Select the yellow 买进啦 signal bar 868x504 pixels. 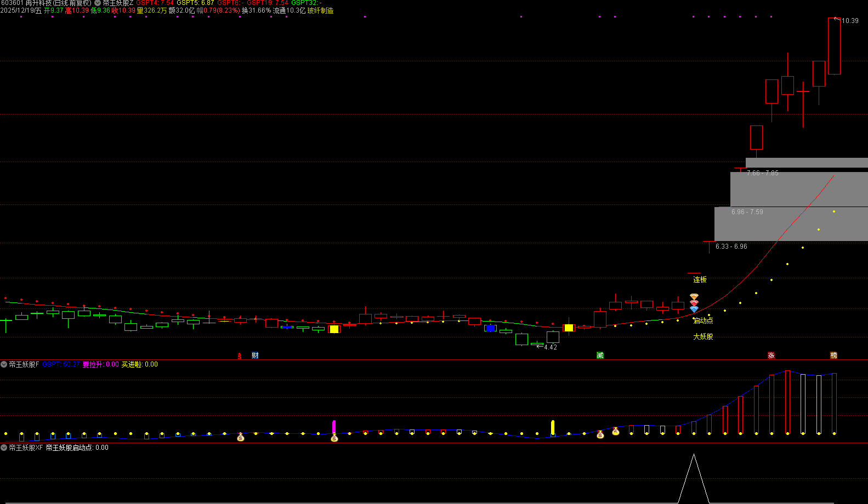(553, 427)
